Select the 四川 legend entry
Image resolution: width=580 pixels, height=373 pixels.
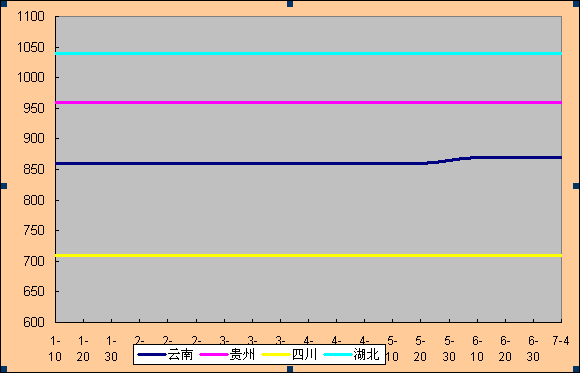point(289,354)
